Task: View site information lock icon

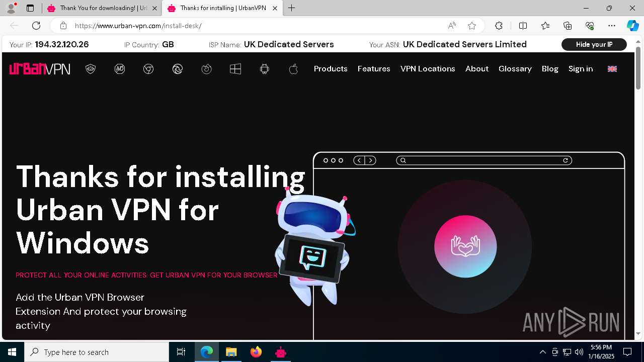Action: (x=63, y=26)
